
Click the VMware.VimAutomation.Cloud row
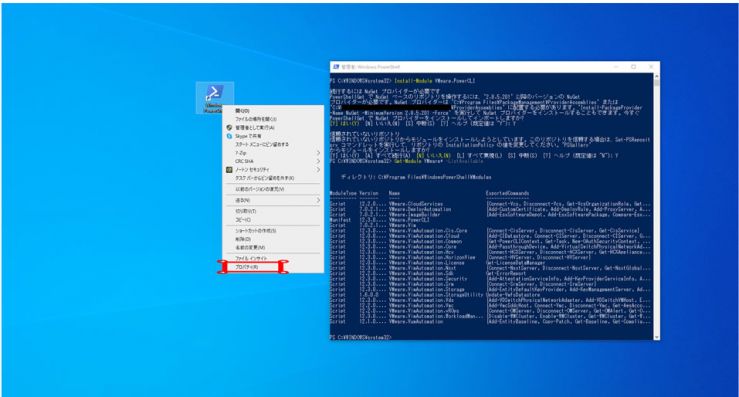(x=490, y=236)
